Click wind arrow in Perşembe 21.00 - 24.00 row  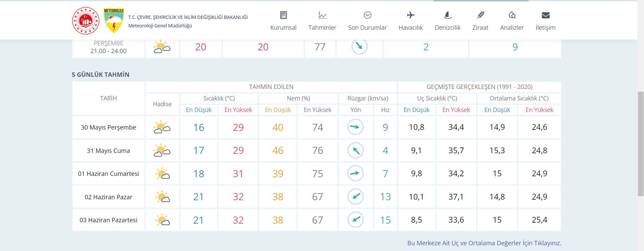pos(359,46)
